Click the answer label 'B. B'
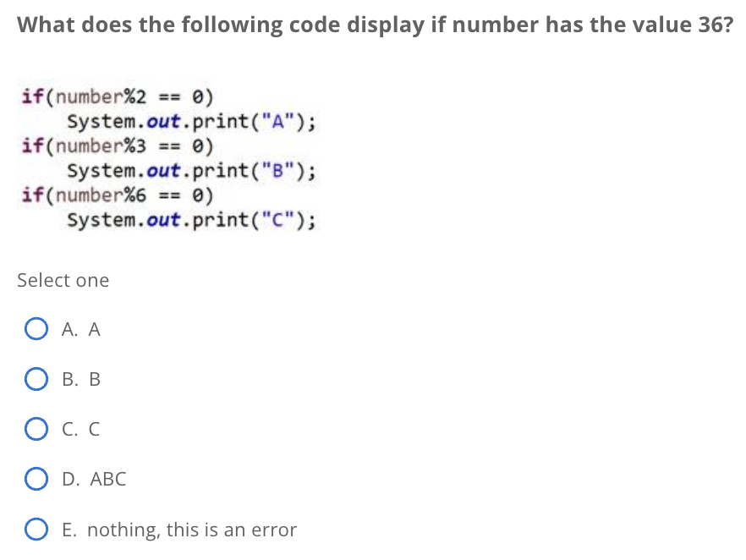Image resolution: width=746 pixels, height=560 pixels. (x=80, y=379)
